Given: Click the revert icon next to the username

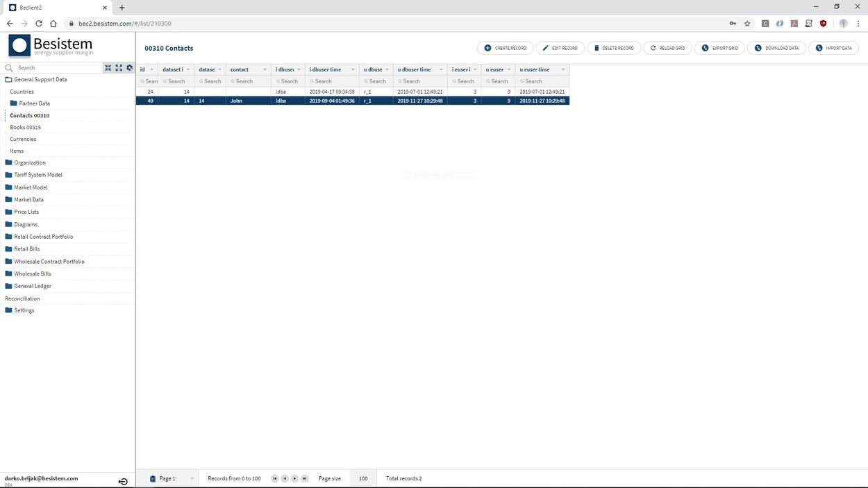Looking at the screenshot, I should point(123,481).
